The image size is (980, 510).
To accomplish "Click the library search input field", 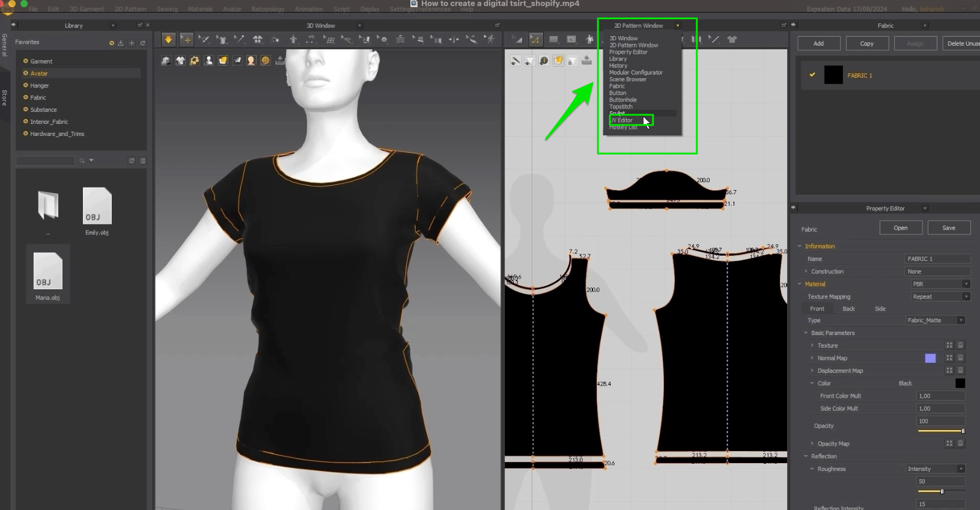I will [45, 161].
